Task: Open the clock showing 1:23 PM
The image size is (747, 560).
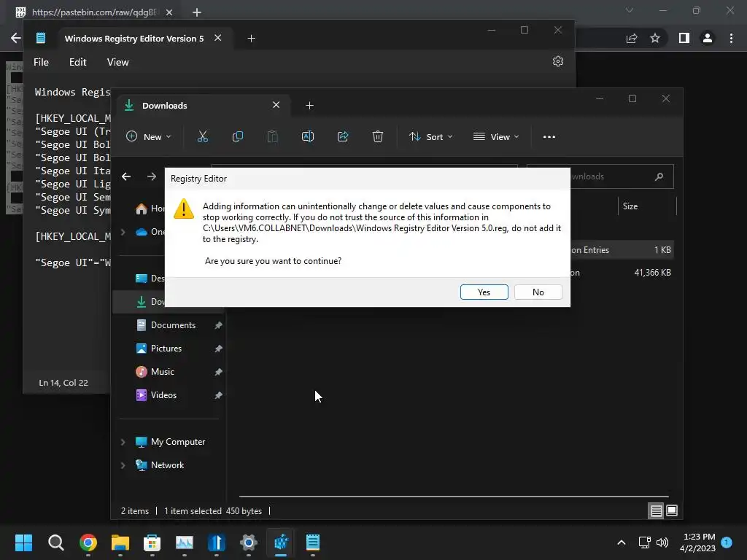Action: [697, 542]
